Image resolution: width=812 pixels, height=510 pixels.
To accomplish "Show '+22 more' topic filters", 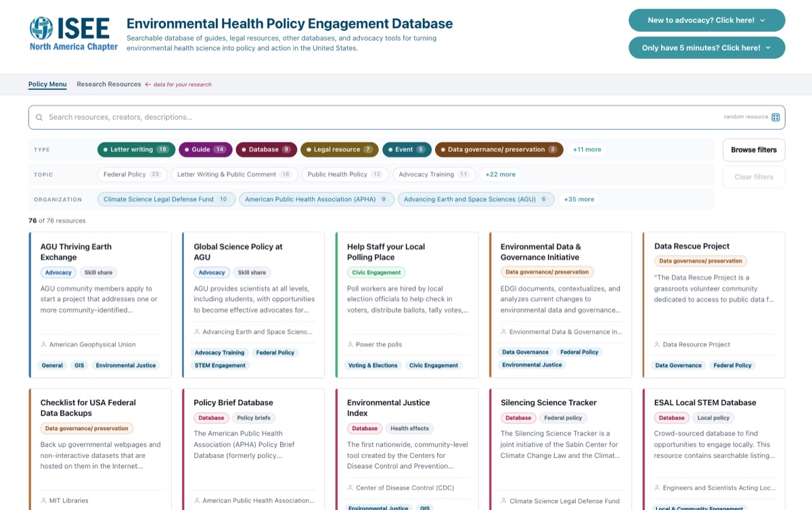I will pyautogui.click(x=501, y=175).
